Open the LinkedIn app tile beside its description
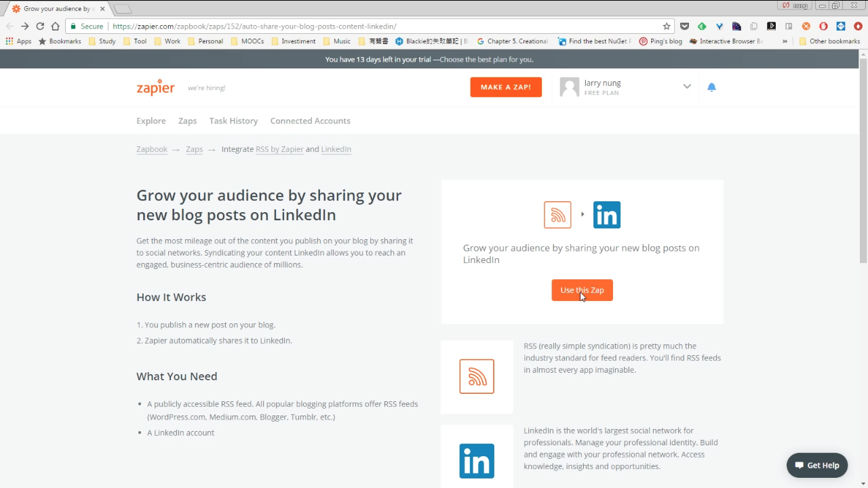 click(x=477, y=461)
